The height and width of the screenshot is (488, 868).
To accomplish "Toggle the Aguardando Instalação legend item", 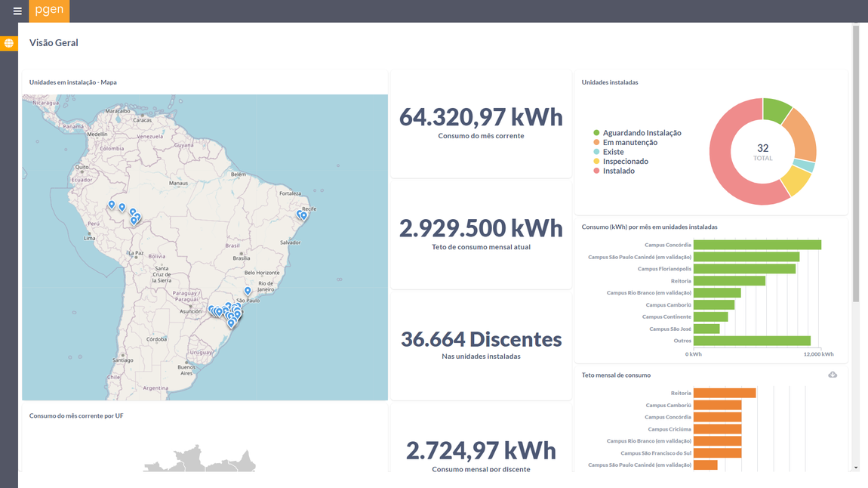I will coord(641,133).
